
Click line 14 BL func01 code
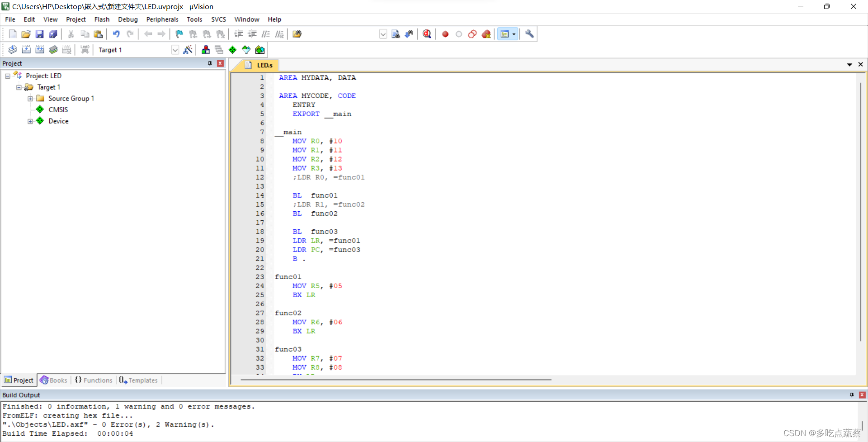pos(315,195)
